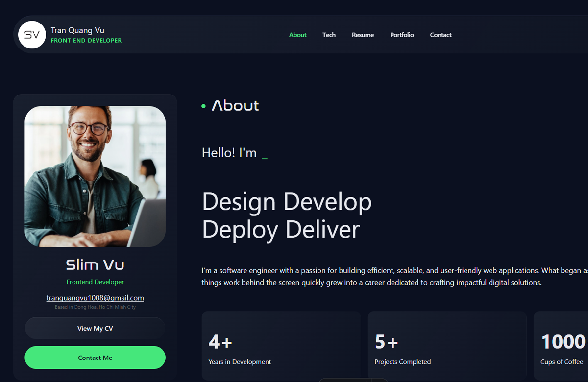Select the 4+ Years in Development card
This screenshot has width=588, height=382.
coord(281,346)
